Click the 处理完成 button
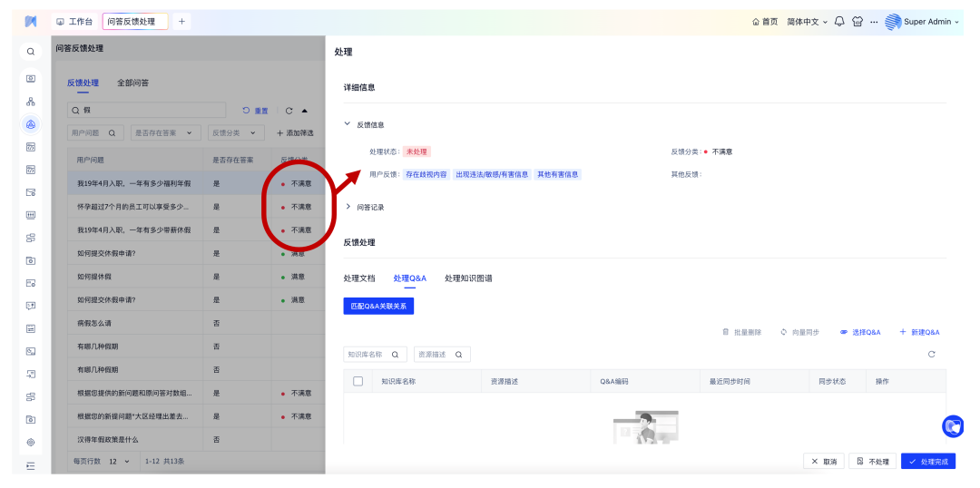This screenshot has width=980, height=488. pyautogui.click(x=928, y=462)
